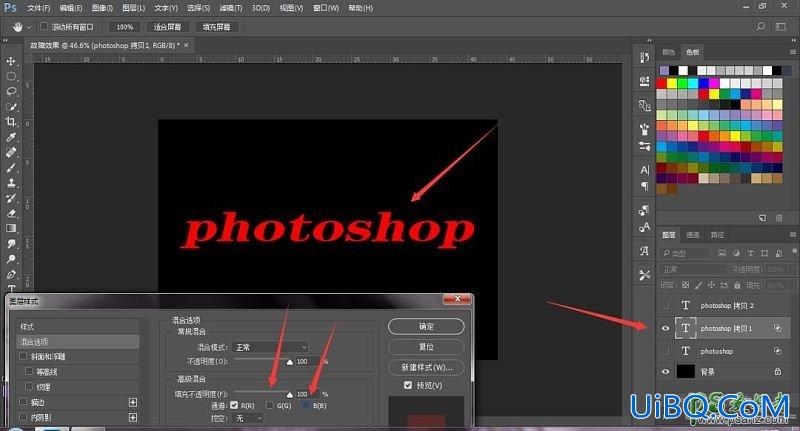Hide the background layer via eye icon
This screenshot has height=431, width=800.
click(665, 372)
